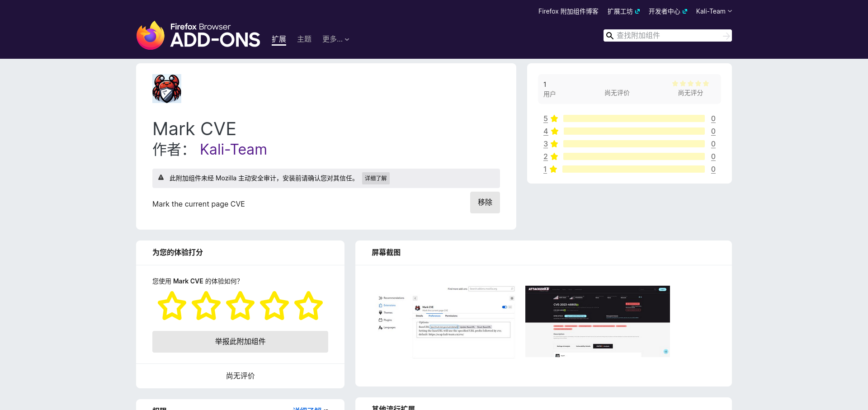868x410 pixels.
Task: Rate five stars for Mark CVE
Action: 309,306
